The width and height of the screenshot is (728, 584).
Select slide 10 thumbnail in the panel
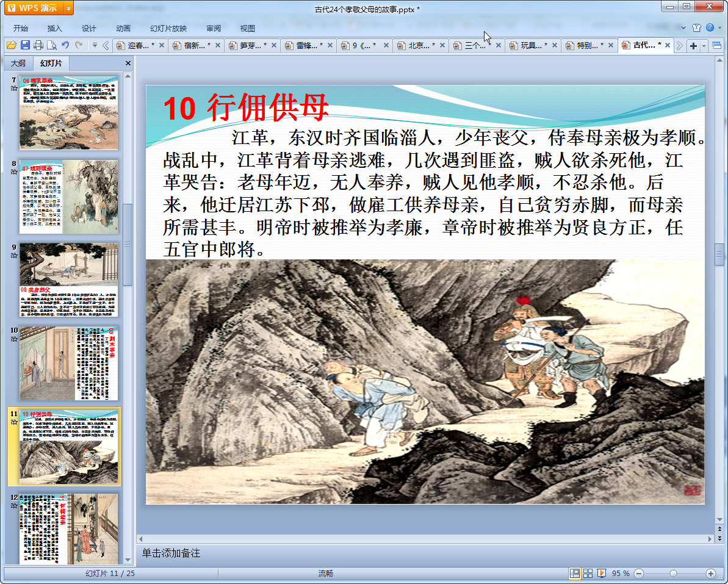coord(69,364)
